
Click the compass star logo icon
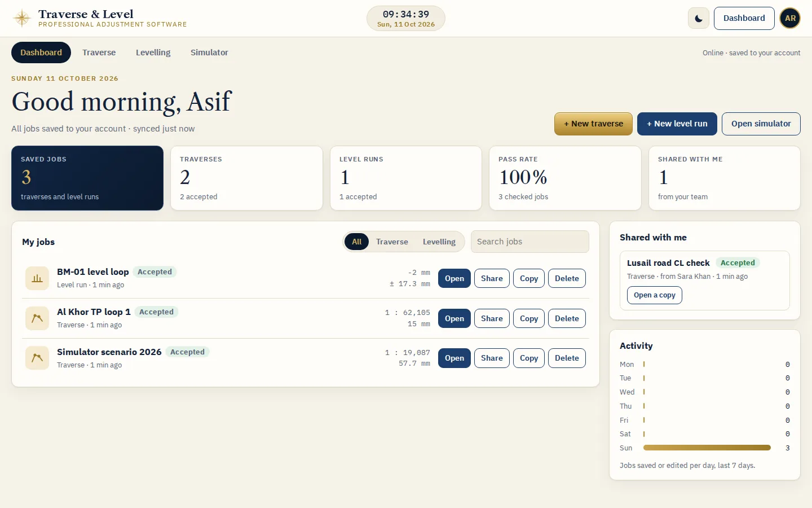(22, 18)
